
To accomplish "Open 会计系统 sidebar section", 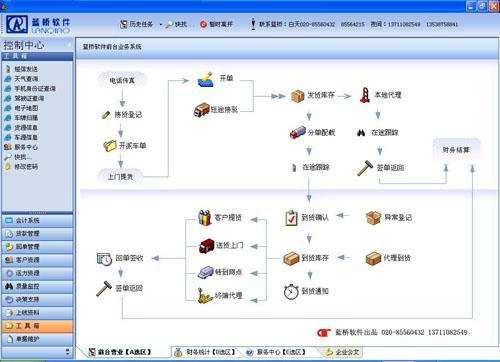I will 37,220.
